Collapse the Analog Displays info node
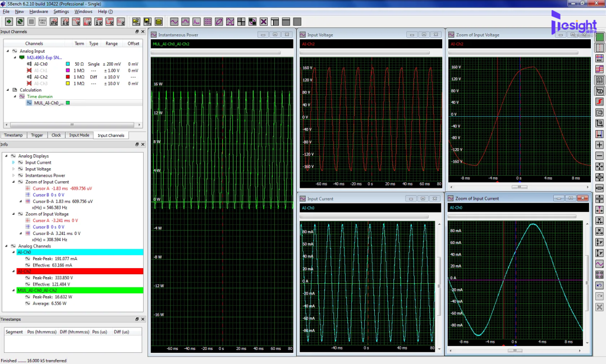This screenshot has height=364, width=606. (7, 156)
